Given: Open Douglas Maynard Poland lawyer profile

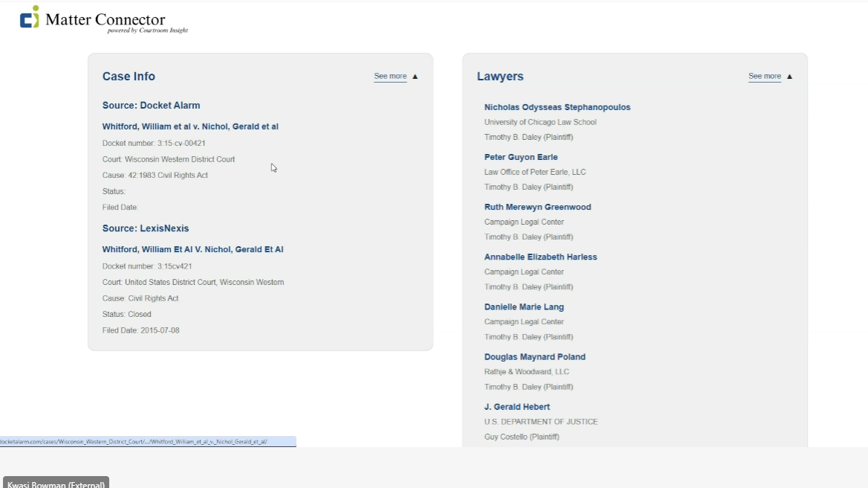Looking at the screenshot, I should (535, 357).
